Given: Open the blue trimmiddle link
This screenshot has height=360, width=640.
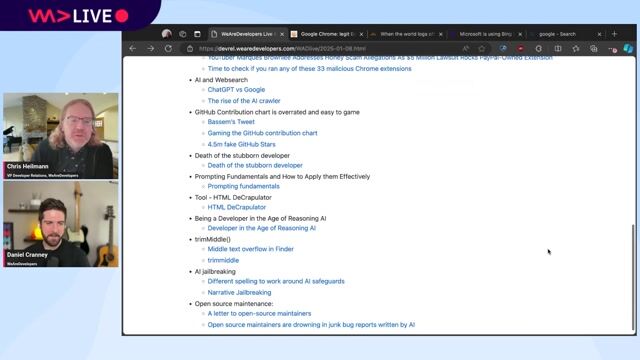Looking at the screenshot, I should [223, 260].
